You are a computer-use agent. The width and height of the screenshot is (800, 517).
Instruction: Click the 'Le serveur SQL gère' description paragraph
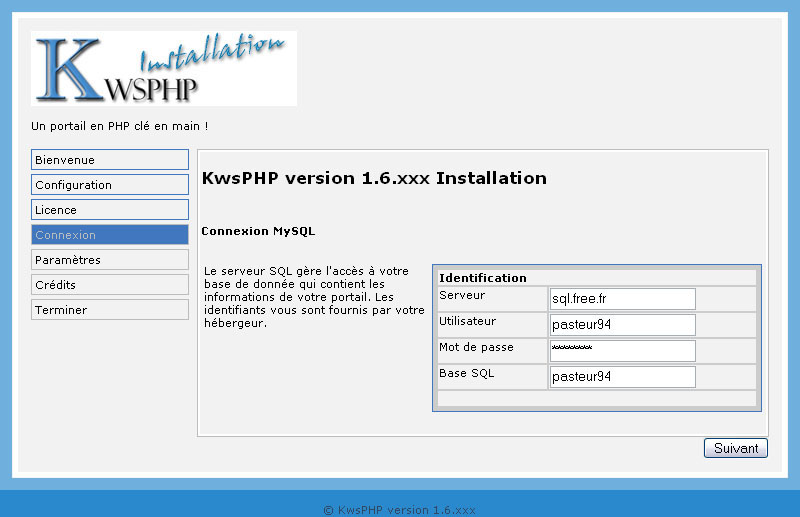click(x=314, y=297)
